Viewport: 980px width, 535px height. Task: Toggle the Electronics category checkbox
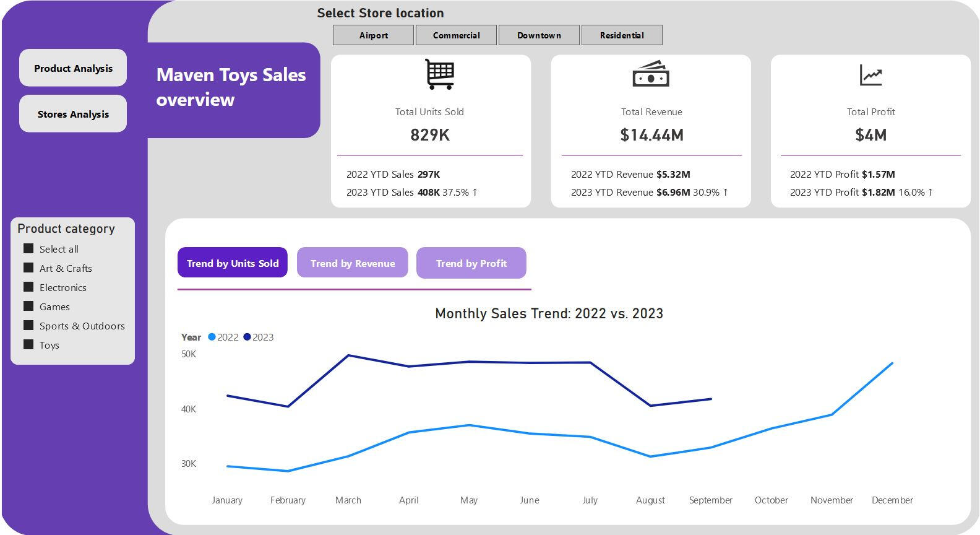[x=28, y=287]
